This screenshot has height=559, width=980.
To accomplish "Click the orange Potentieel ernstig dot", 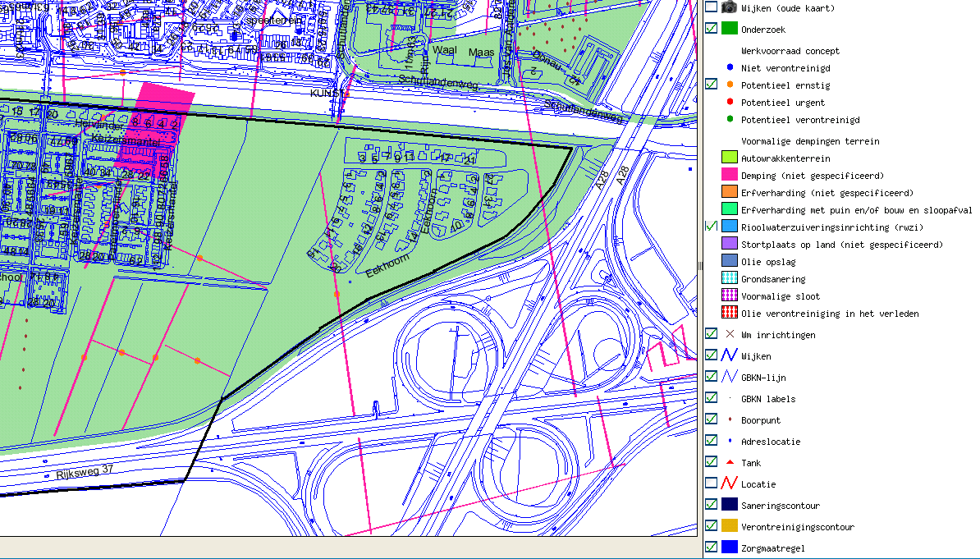I will (730, 85).
